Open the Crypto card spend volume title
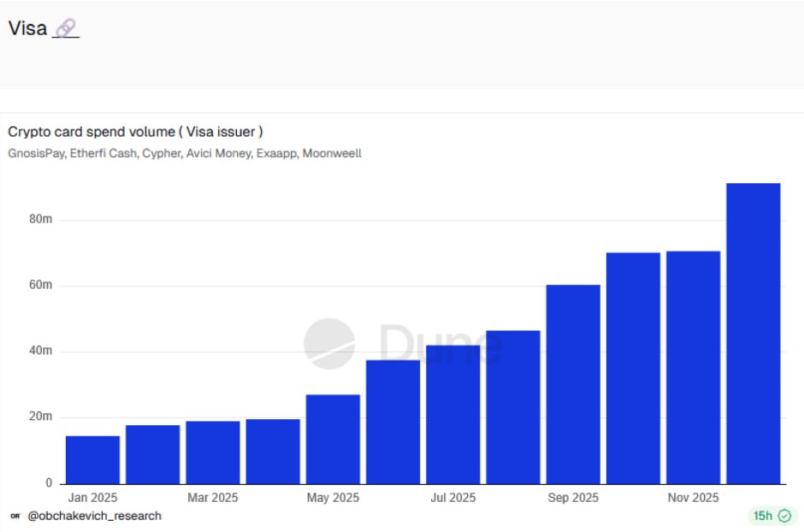The height and width of the screenshot is (532, 804). pos(135,132)
